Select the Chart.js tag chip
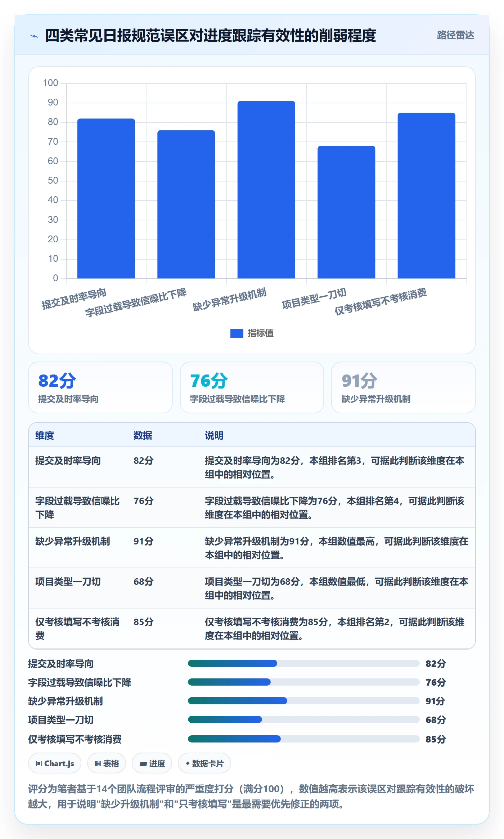 (x=55, y=763)
